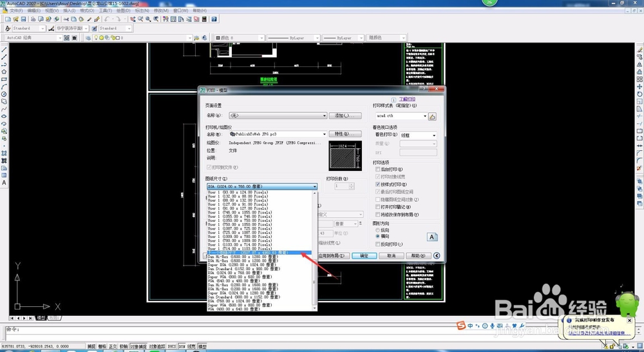The width and height of the screenshot is (644, 352).
Task: Select the Polygon tool in Draw toolbar
Action: (4, 72)
